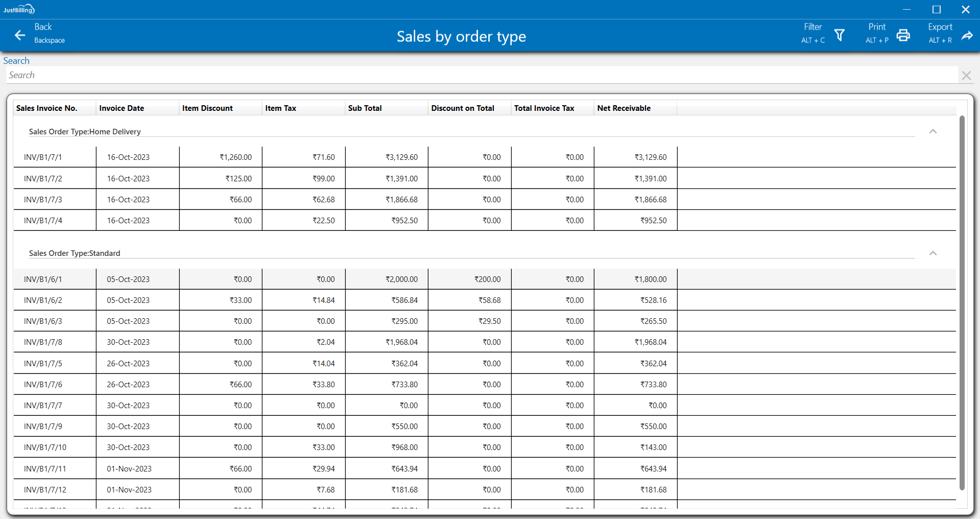Collapse the Standard order type group
This screenshot has width=980, height=519.
933,253
